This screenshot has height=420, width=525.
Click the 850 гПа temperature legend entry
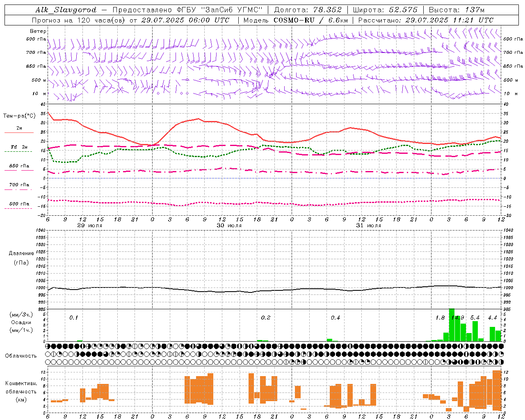point(19,166)
